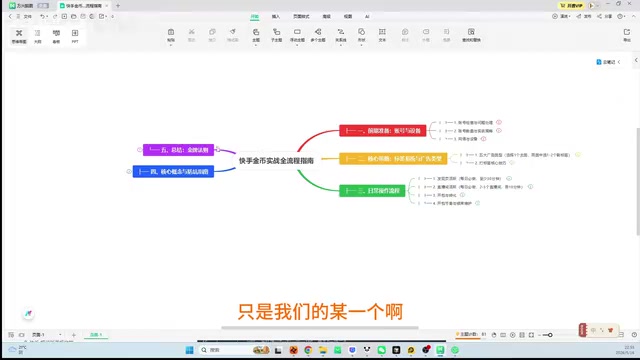Open the Windows Start menu

pos(189,350)
